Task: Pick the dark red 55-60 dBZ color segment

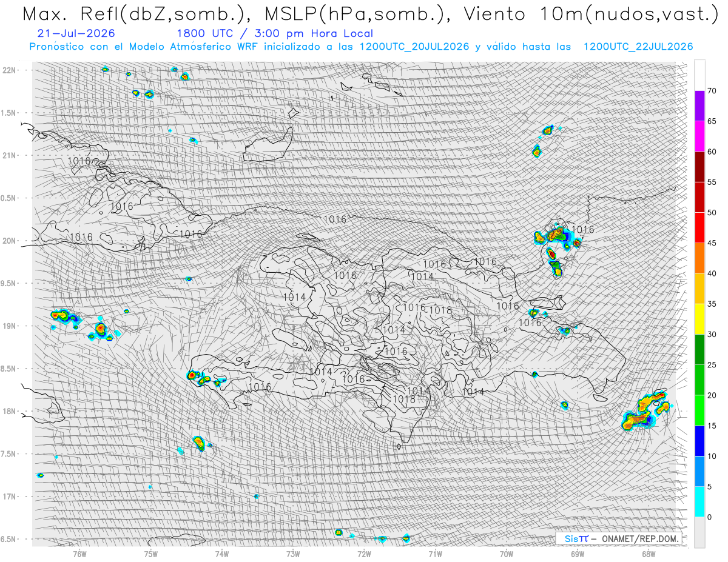Action: pyautogui.click(x=699, y=167)
